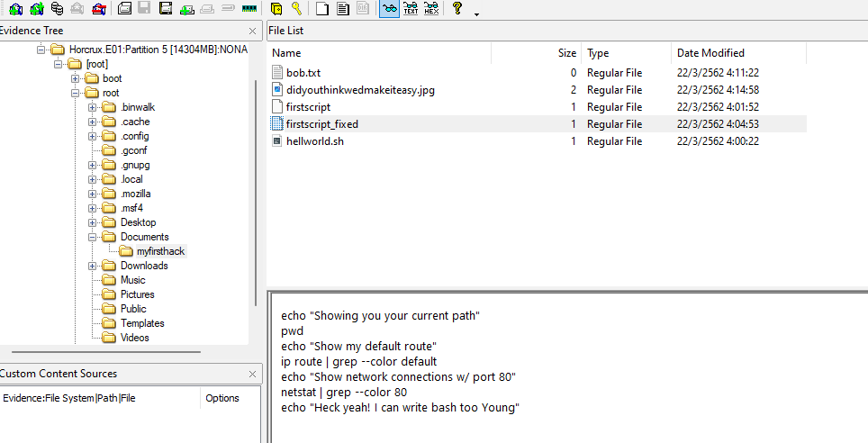Click the myfirsthack folder icon
This screenshot has width=868, height=443.
[x=126, y=251]
